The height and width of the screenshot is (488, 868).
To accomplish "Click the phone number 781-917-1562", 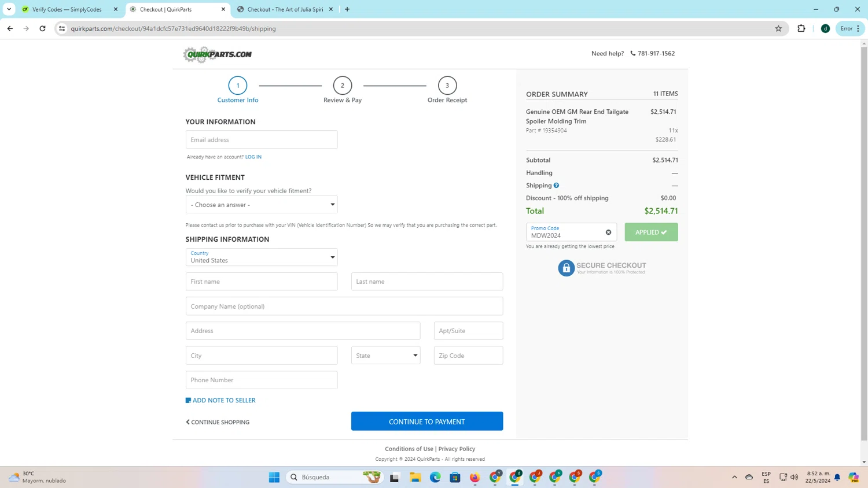I will [x=656, y=53].
